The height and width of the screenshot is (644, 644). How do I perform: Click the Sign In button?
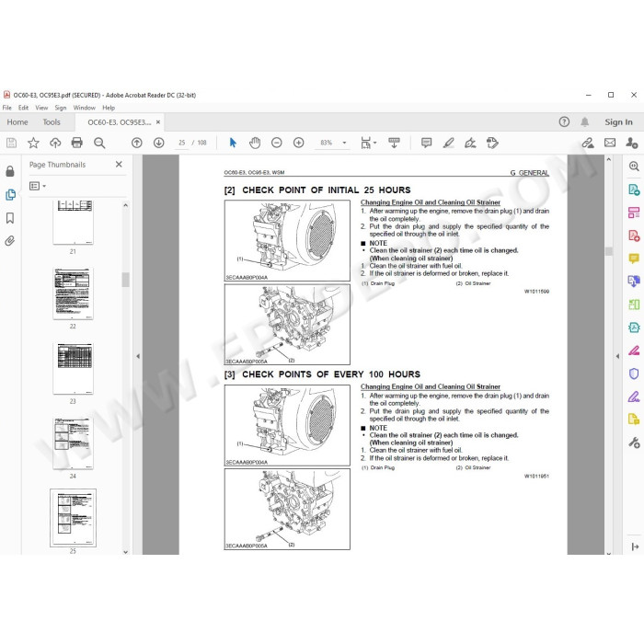coord(618,122)
